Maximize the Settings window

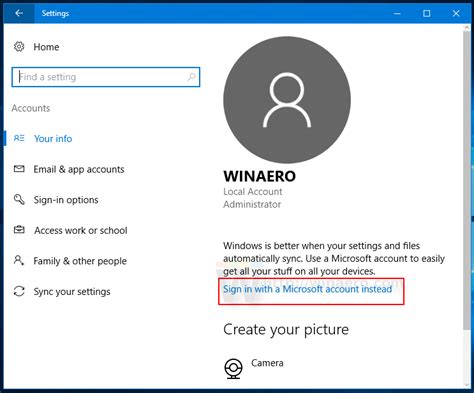tap(426, 13)
